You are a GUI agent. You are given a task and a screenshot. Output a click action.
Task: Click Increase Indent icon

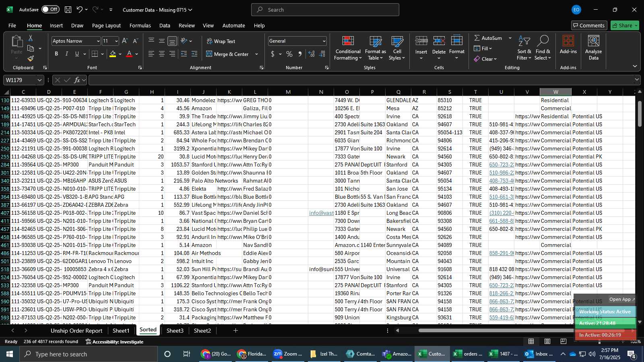(194, 54)
